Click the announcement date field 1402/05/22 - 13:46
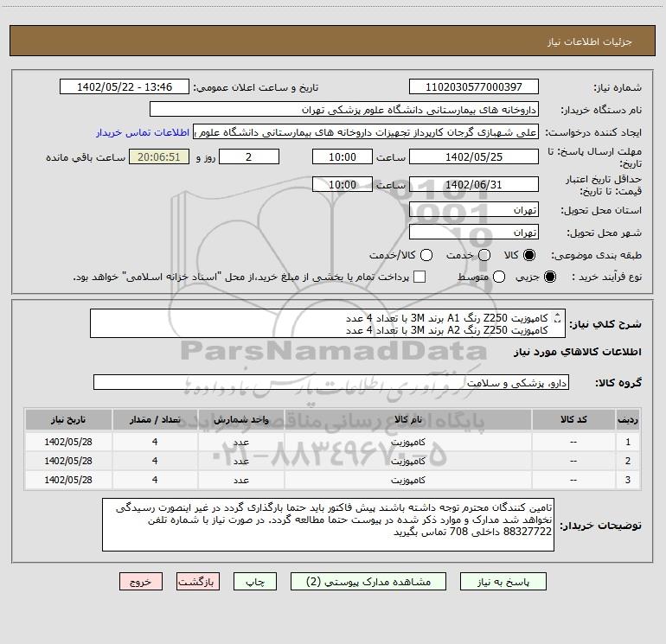The width and height of the screenshot is (666, 644). (x=125, y=87)
